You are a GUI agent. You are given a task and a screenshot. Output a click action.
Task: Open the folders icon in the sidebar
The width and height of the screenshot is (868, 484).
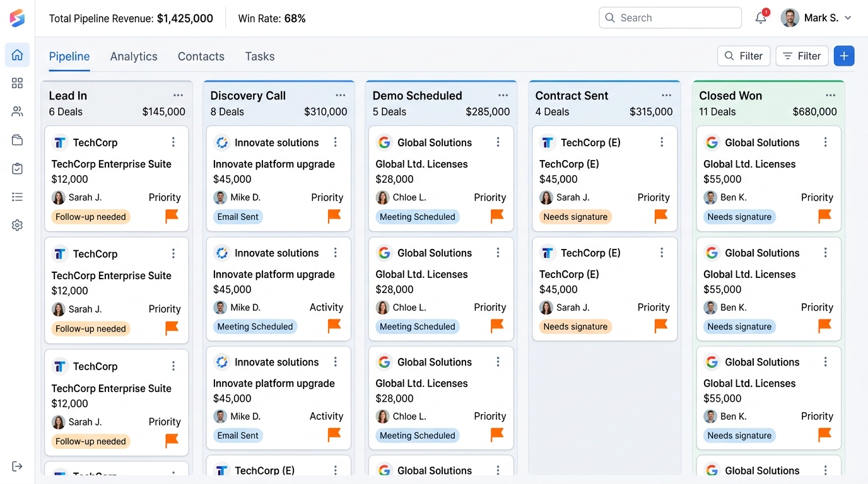tap(17, 140)
